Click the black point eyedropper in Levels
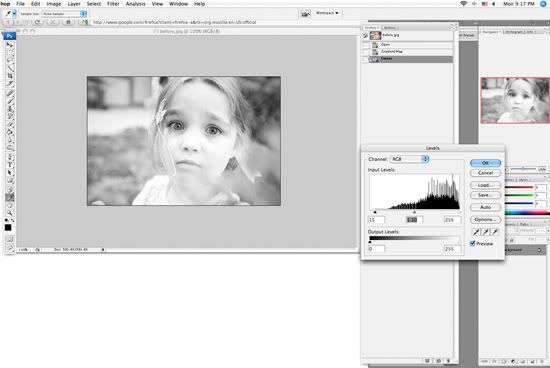The height and width of the screenshot is (368, 550). coord(476,232)
